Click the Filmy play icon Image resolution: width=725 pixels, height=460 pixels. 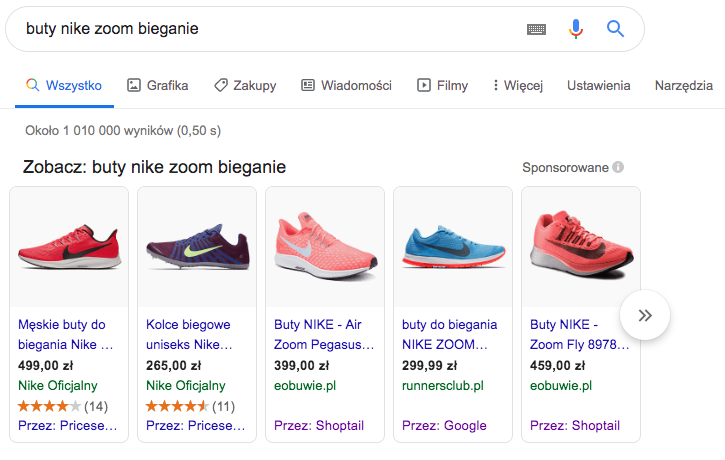click(424, 85)
